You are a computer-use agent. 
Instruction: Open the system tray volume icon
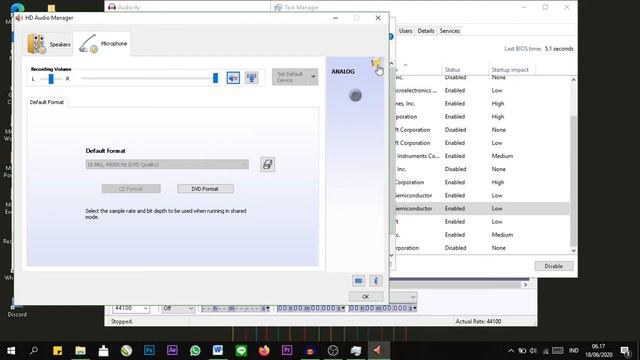[533, 351]
